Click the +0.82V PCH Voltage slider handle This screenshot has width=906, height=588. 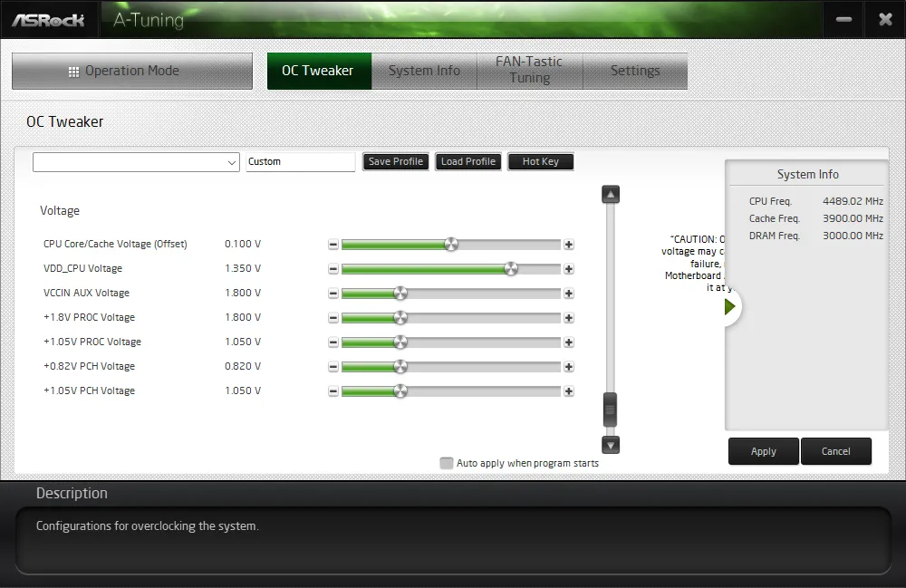tap(400, 367)
